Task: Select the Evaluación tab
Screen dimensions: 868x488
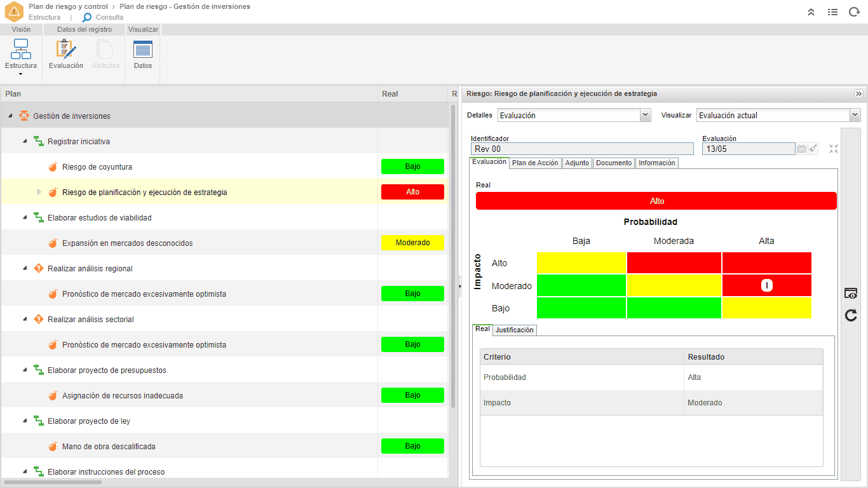Action: [x=489, y=162]
